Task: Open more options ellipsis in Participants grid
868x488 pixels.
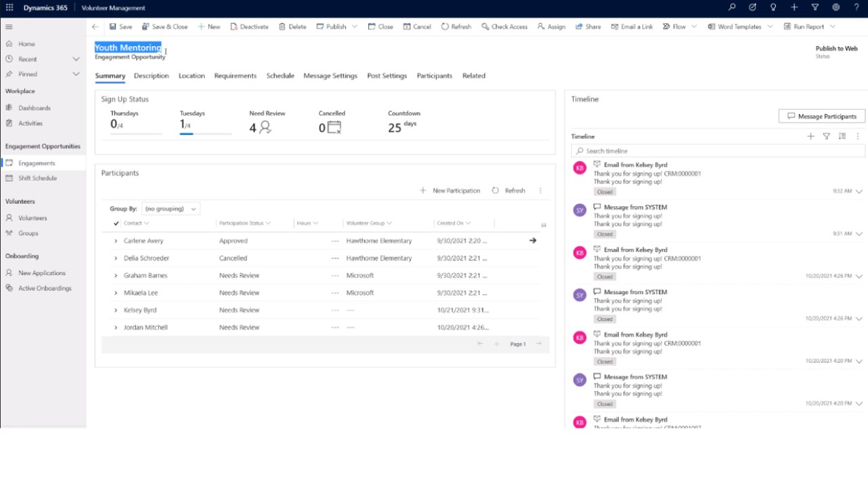Action: [540, 190]
